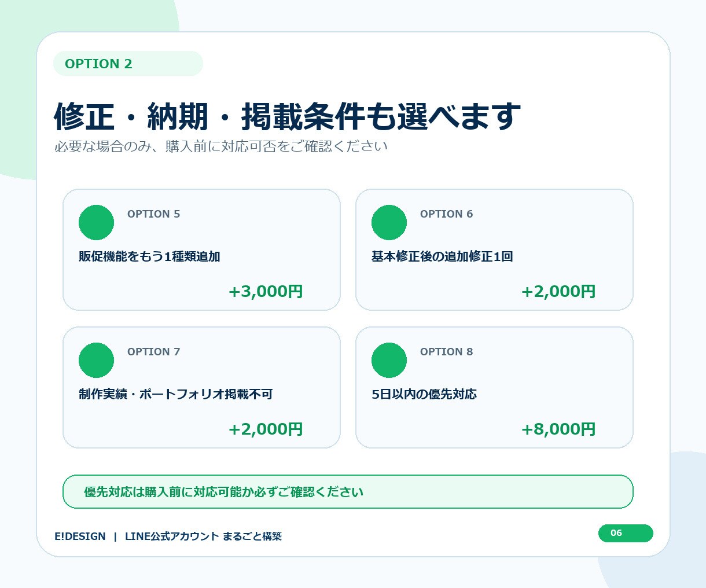Click the heading 修正・納期・掲載条件も選べます
The image size is (706, 588).
coord(288,116)
